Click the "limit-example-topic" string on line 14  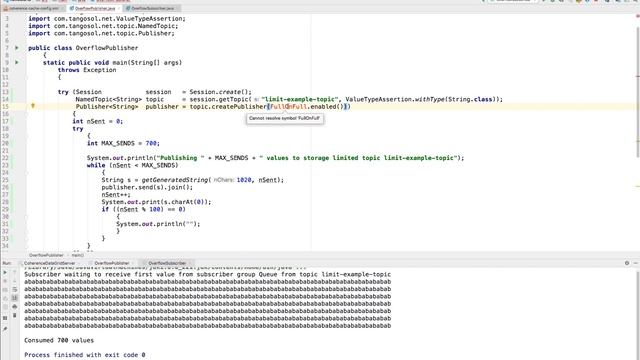[300, 99]
